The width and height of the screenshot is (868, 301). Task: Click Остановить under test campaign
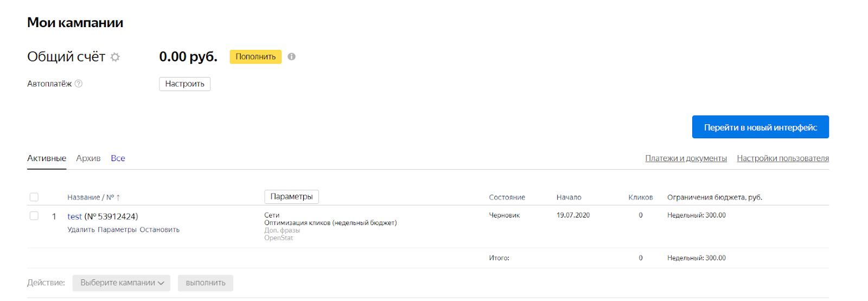159,229
